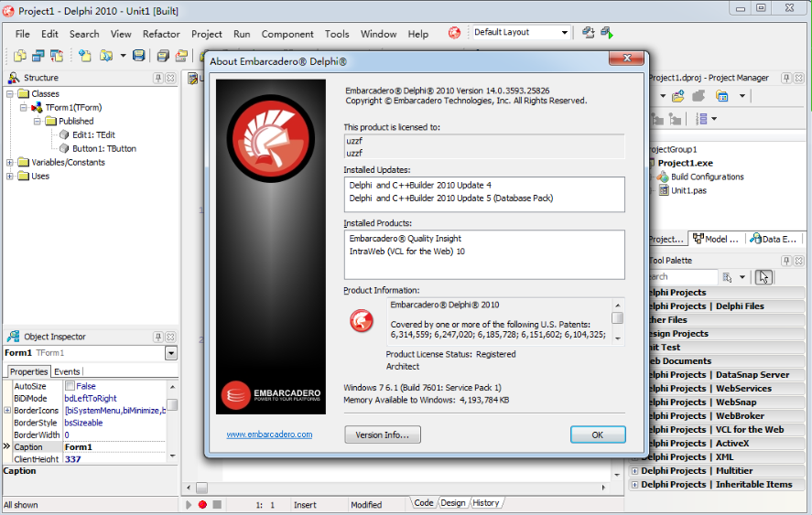Click Add to project folder icon in Project Manager
812x515 pixels.
point(677,96)
